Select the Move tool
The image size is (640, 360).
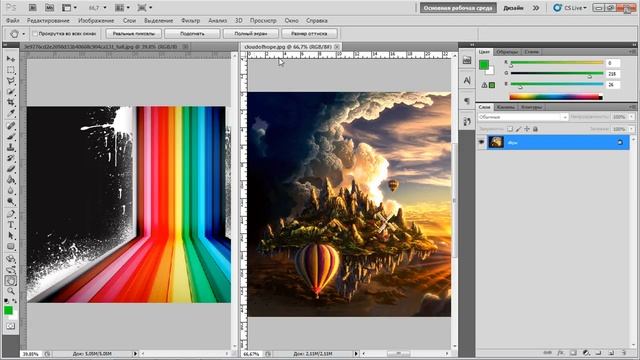point(11,59)
